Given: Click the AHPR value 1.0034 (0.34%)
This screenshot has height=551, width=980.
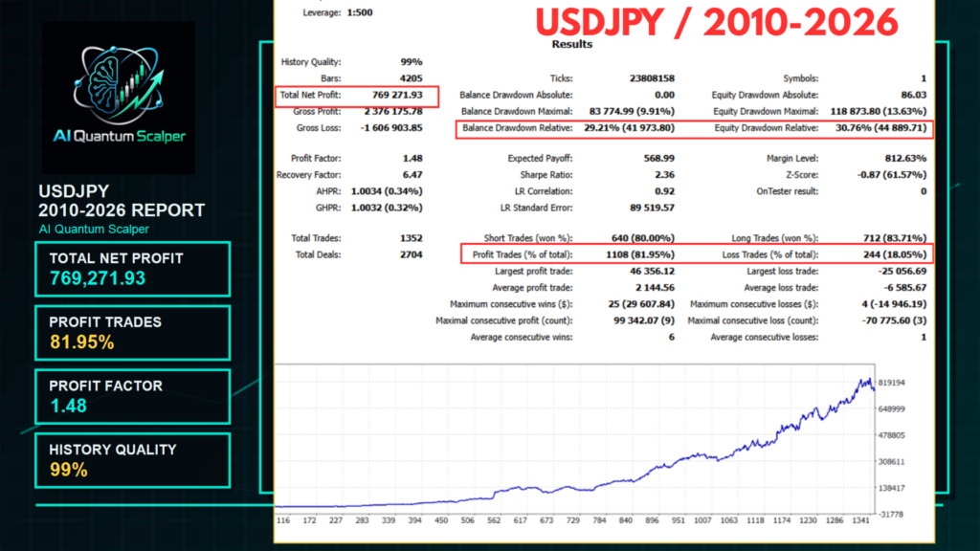Looking at the screenshot, I should pos(387,191).
